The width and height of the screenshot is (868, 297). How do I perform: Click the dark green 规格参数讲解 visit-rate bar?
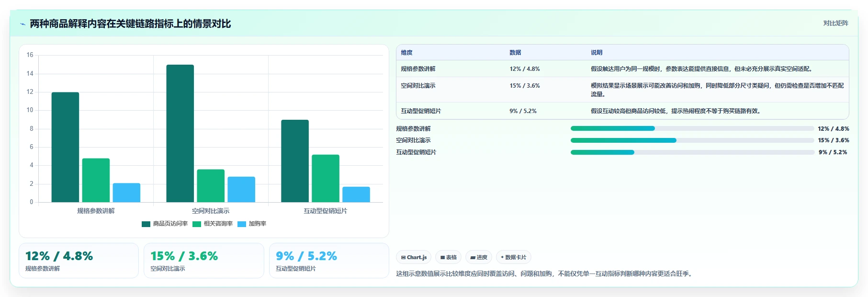65,147
